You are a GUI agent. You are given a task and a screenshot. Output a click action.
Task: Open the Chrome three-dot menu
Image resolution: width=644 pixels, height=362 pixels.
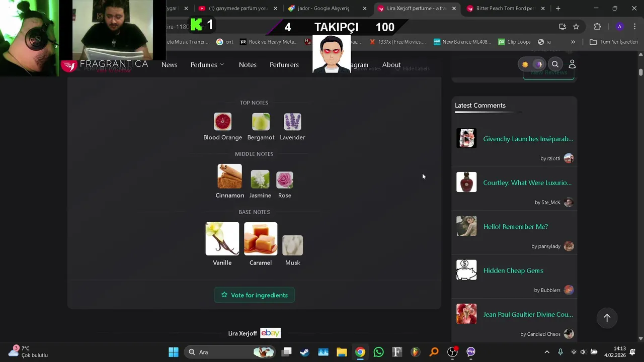click(x=635, y=27)
